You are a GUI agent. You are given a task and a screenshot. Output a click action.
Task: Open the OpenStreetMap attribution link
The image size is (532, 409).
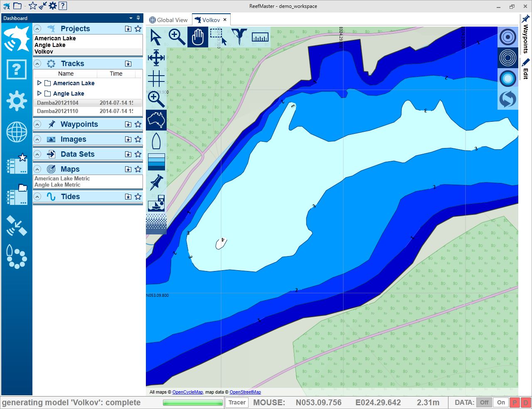(x=245, y=392)
